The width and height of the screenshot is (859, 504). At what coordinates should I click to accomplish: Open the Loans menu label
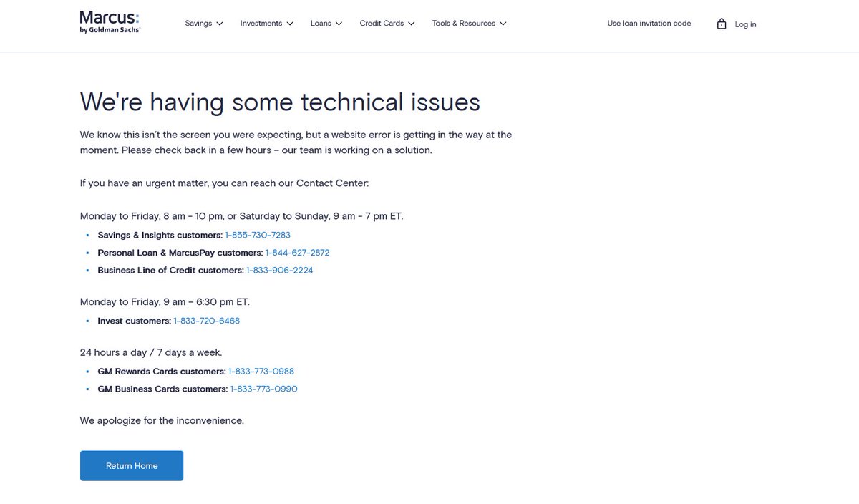(x=321, y=24)
